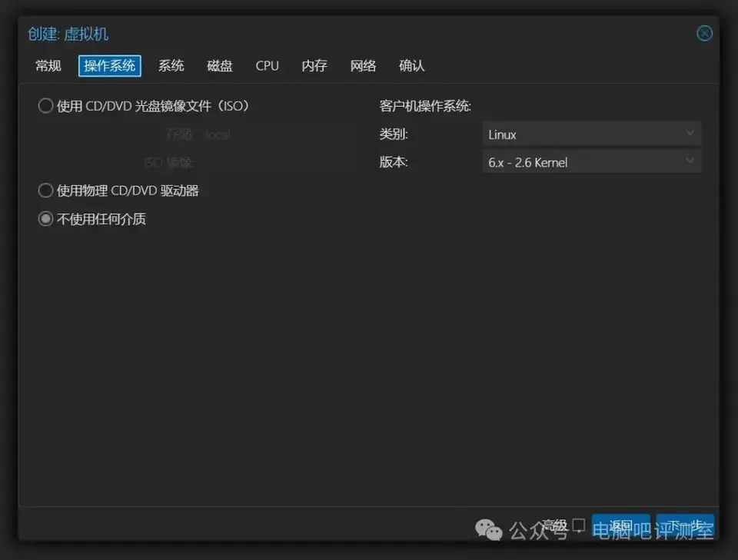The width and height of the screenshot is (738, 560).
Task: Open the 网络 tab
Action: [x=363, y=66]
